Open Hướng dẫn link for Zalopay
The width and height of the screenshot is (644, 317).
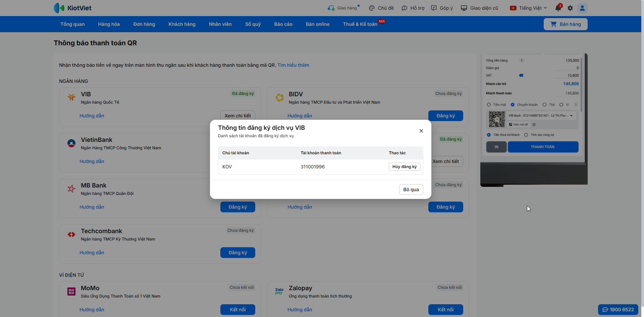pos(300,310)
